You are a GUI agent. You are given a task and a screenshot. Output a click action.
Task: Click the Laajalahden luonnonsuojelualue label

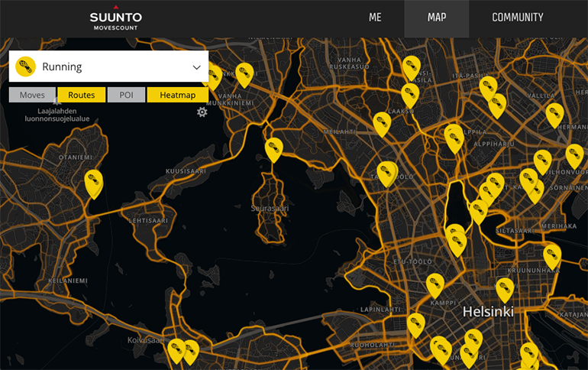[x=57, y=115]
